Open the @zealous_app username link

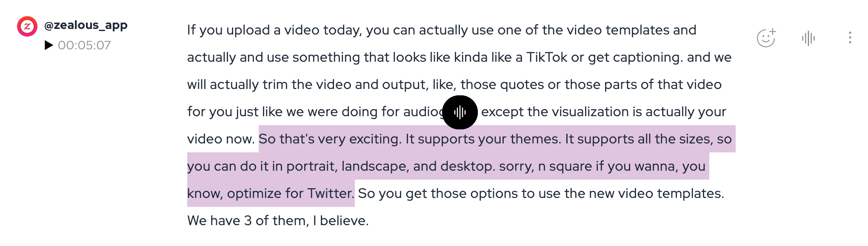coord(86,26)
